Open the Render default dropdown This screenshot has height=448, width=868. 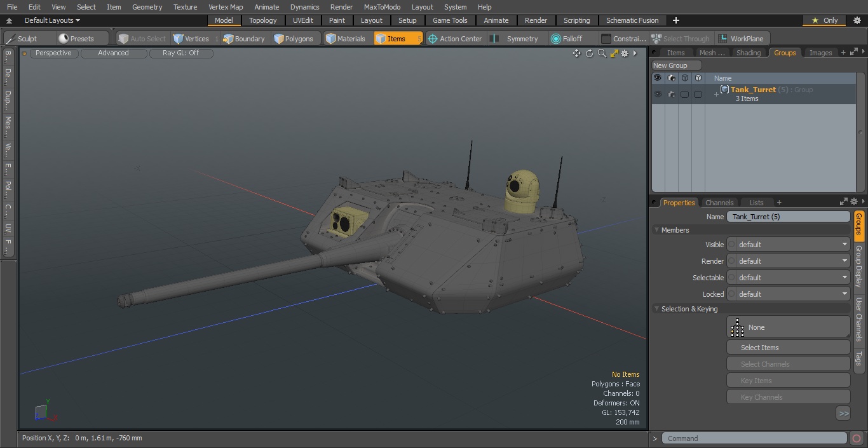(792, 261)
